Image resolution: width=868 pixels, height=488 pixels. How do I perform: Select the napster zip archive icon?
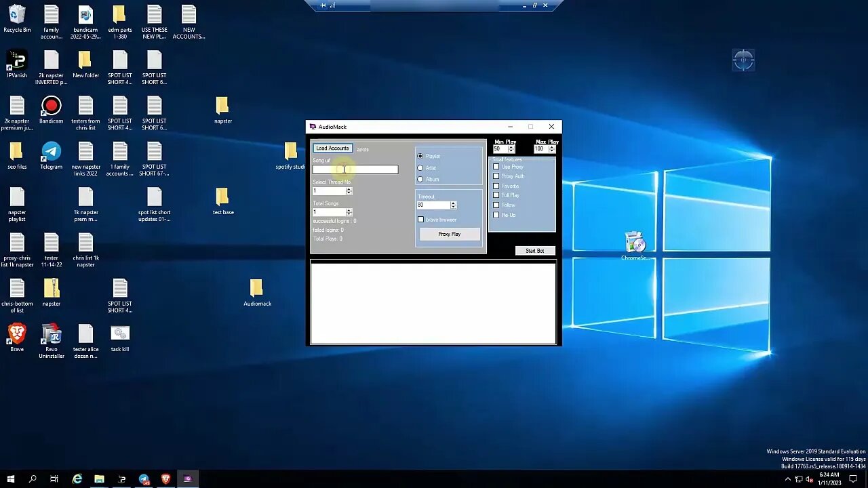(x=52, y=292)
